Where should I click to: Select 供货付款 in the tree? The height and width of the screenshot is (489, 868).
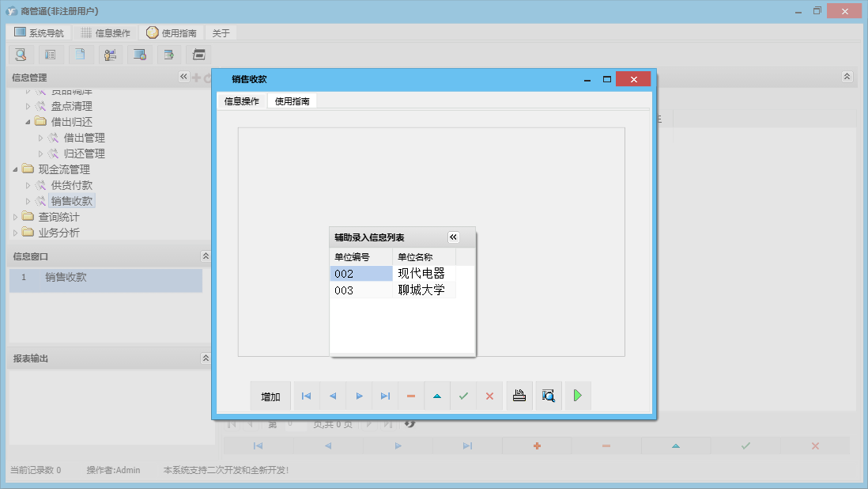pos(71,185)
